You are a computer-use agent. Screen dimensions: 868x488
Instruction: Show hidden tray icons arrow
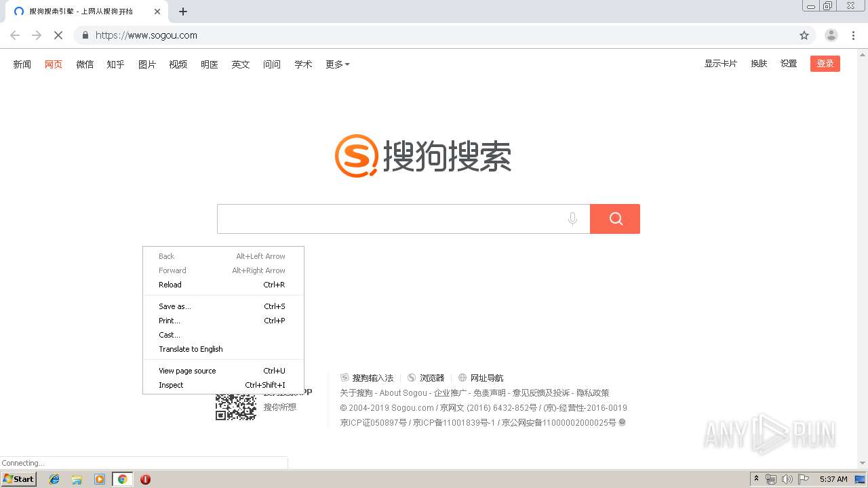(x=756, y=479)
